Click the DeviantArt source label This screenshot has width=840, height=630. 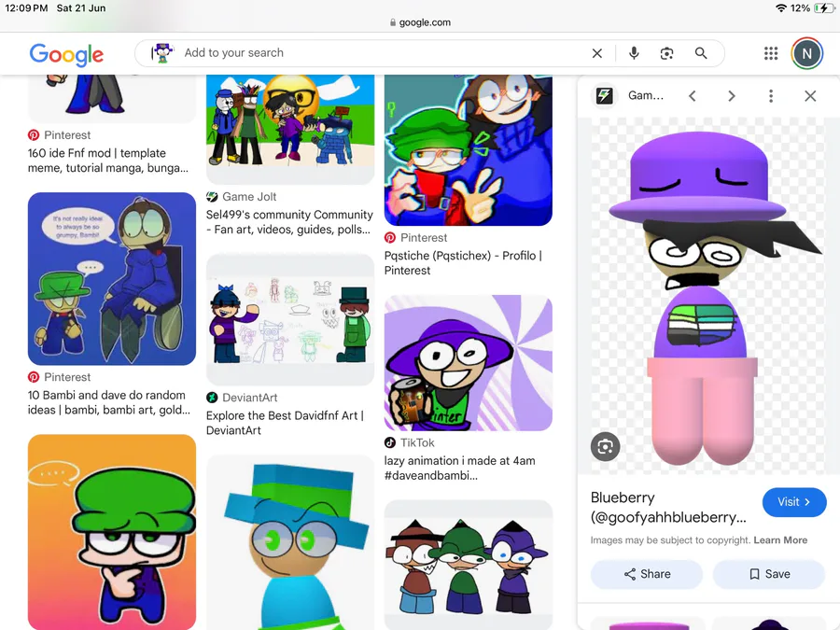point(249,398)
